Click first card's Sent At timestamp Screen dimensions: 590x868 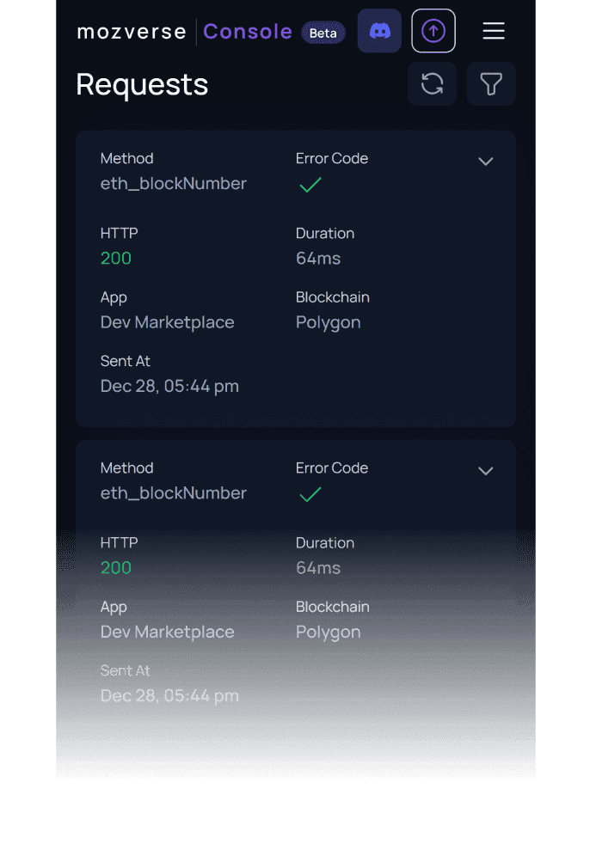click(x=169, y=386)
